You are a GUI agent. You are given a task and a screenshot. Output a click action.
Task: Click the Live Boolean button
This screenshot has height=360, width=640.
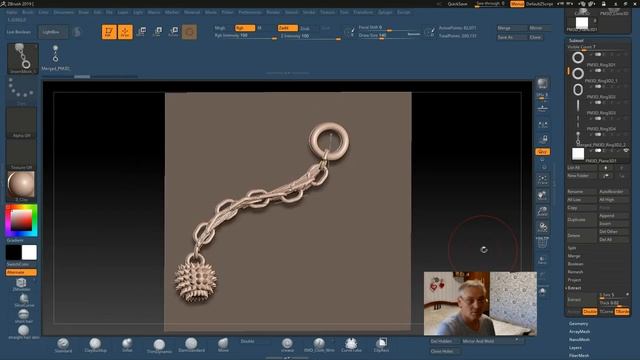(x=19, y=32)
